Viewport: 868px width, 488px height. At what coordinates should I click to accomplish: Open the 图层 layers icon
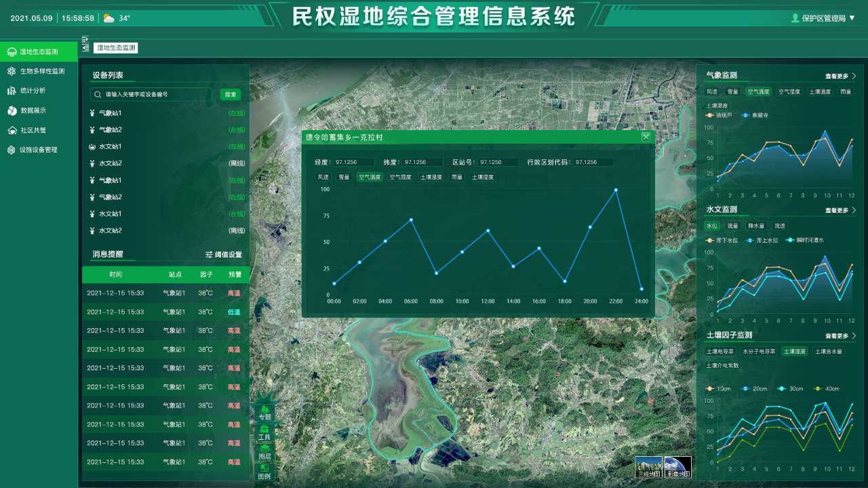click(x=264, y=449)
